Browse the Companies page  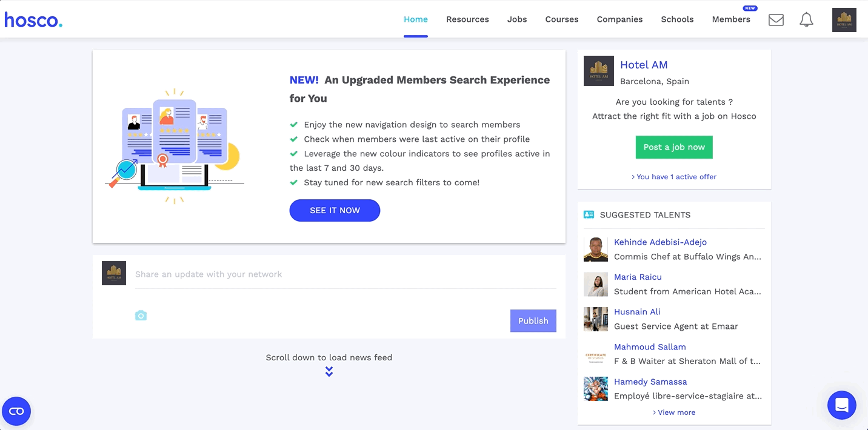click(x=619, y=19)
